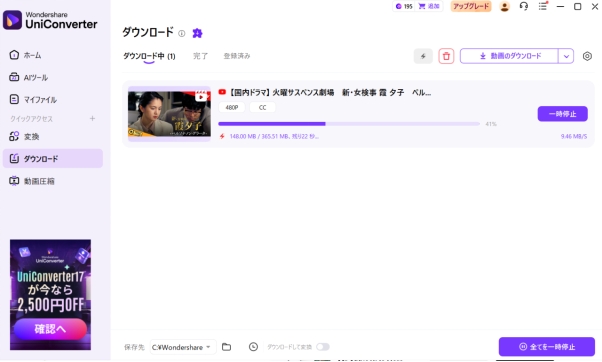Viewport: 602px width, 362px height.
Task: Click the CC subtitle tag
Action: [263, 107]
